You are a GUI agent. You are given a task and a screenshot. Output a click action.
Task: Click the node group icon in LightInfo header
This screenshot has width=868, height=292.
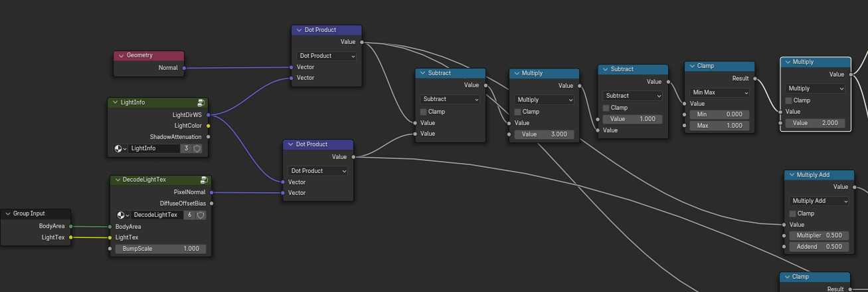point(201,103)
